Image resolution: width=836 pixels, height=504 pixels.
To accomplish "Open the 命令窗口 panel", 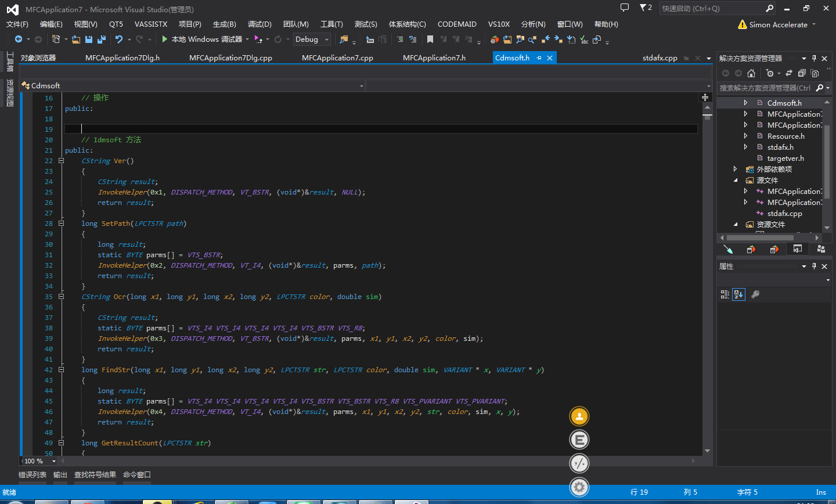I will (137, 475).
